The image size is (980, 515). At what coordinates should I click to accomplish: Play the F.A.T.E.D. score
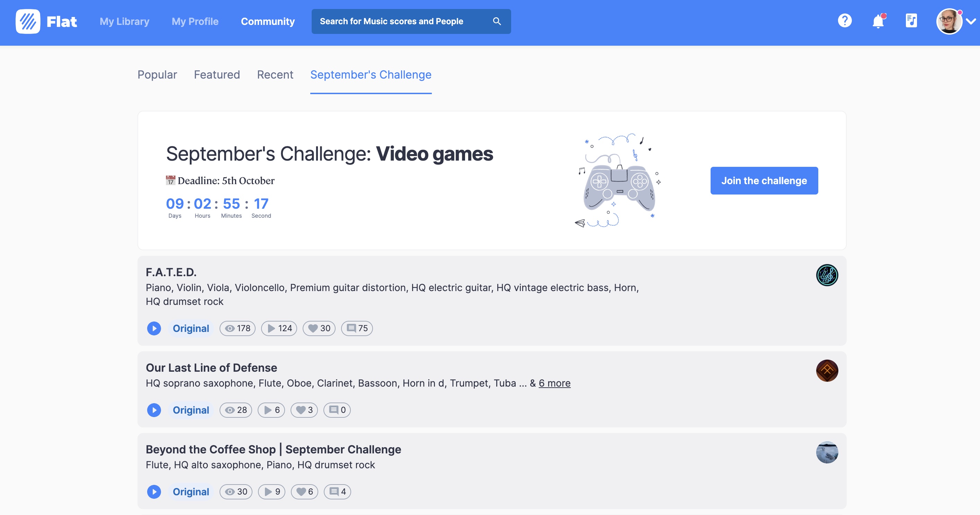(x=154, y=328)
